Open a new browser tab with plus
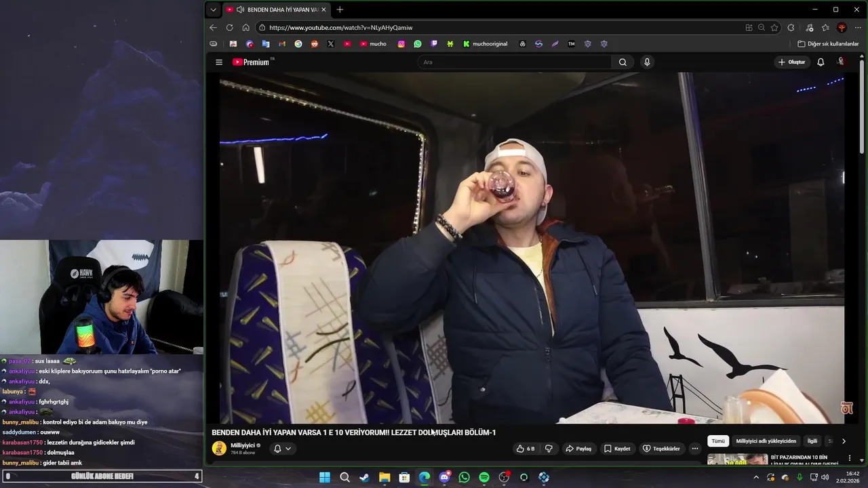The width and height of the screenshot is (868, 488). (x=340, y=9)
